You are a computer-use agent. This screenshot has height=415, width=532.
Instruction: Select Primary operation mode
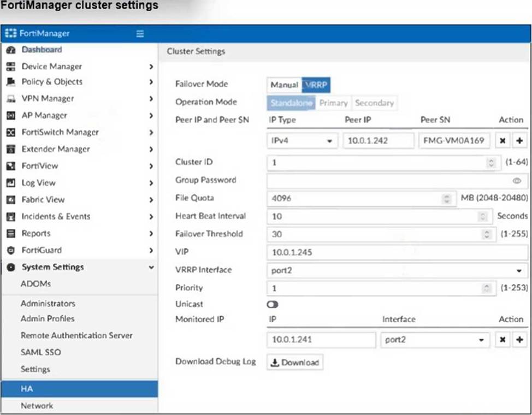pos(333,103)
